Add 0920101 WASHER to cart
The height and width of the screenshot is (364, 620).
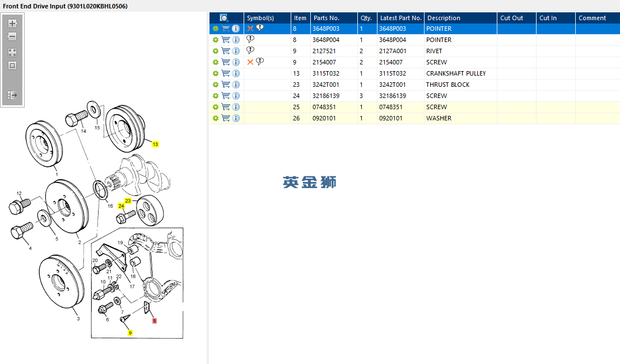(x=226, y=118)
